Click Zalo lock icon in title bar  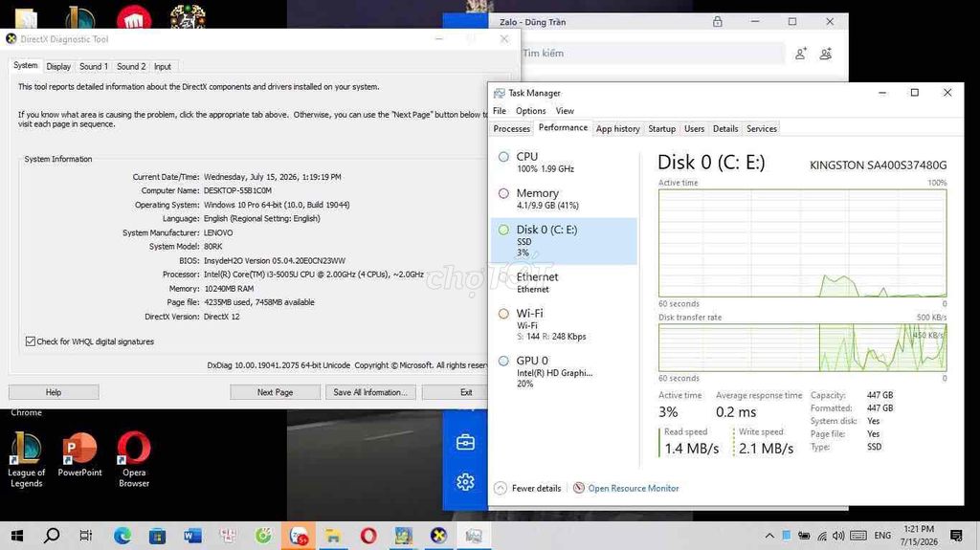pos(718,21)
